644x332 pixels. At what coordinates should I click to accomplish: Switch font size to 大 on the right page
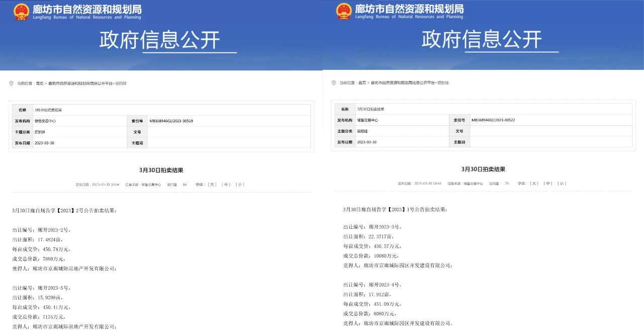coord(534,184)
